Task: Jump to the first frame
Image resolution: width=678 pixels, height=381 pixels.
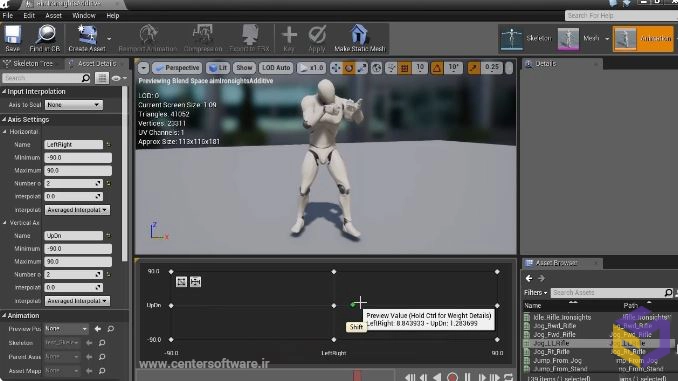Action: (410, 377)
